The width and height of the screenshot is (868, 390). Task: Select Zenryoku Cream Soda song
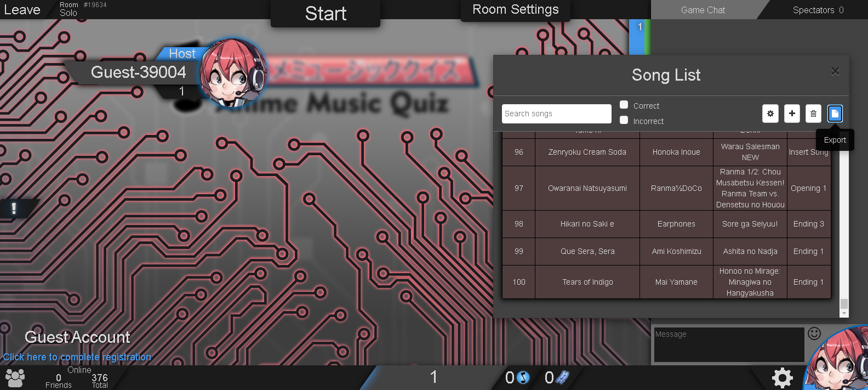(587, 152)
